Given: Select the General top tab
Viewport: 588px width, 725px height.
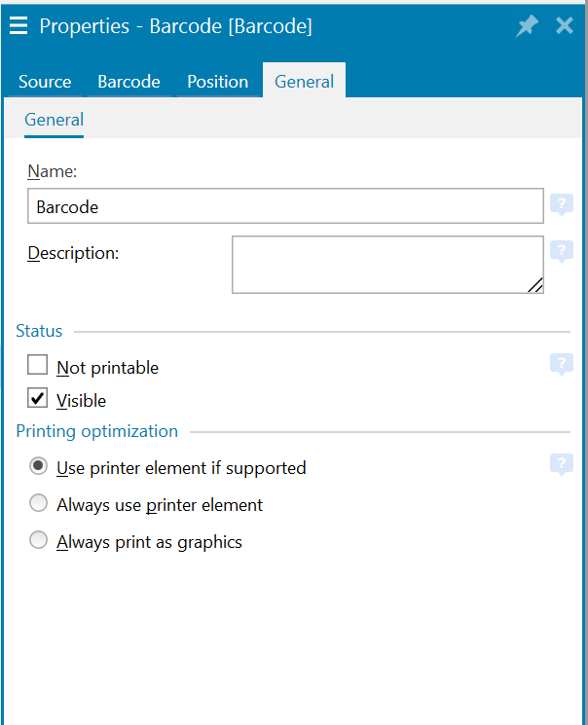Looking at the screenshot, I should [304, 82].
